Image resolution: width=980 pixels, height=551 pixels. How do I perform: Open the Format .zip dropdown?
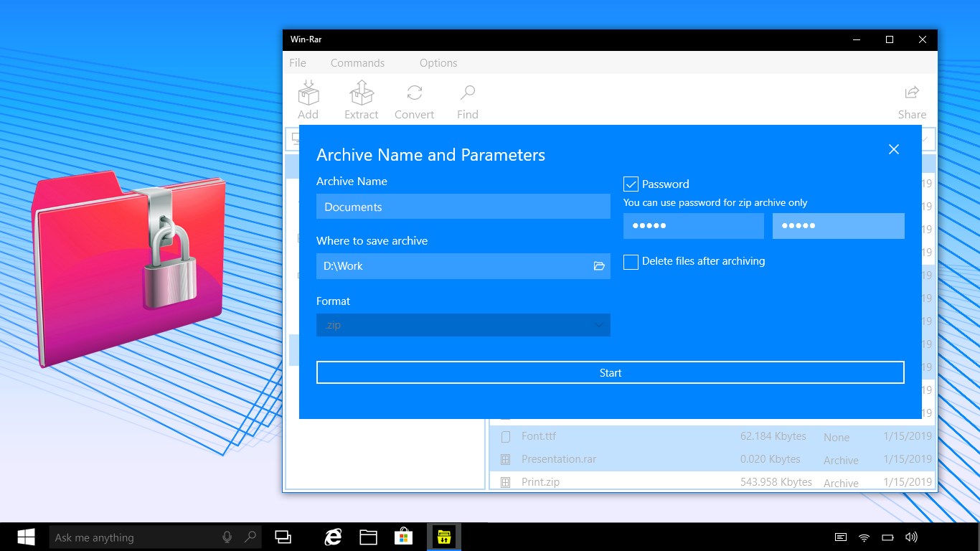pyautogui.click(x=463, y=325)
